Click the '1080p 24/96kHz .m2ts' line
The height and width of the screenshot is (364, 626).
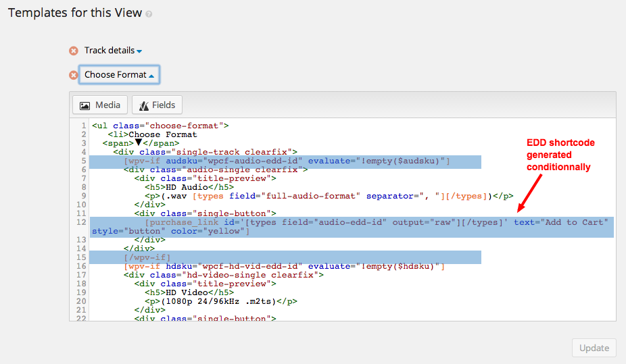point(221,301)
